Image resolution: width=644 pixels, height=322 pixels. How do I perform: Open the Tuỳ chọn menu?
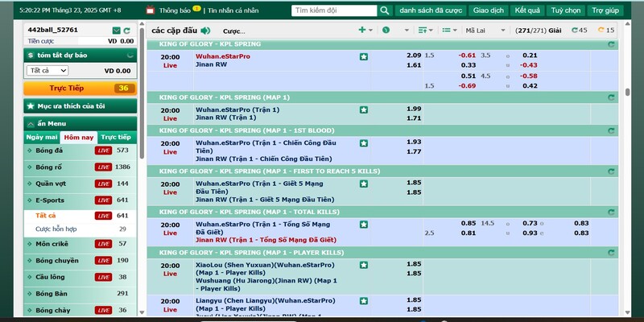click(566, 10)
